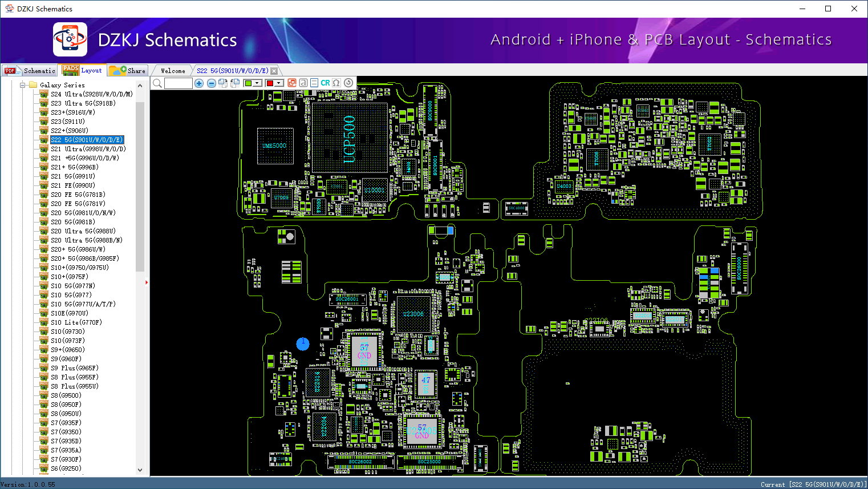Click the Omega symbol toolbar icon
The image size is (868, 489).
336,83
